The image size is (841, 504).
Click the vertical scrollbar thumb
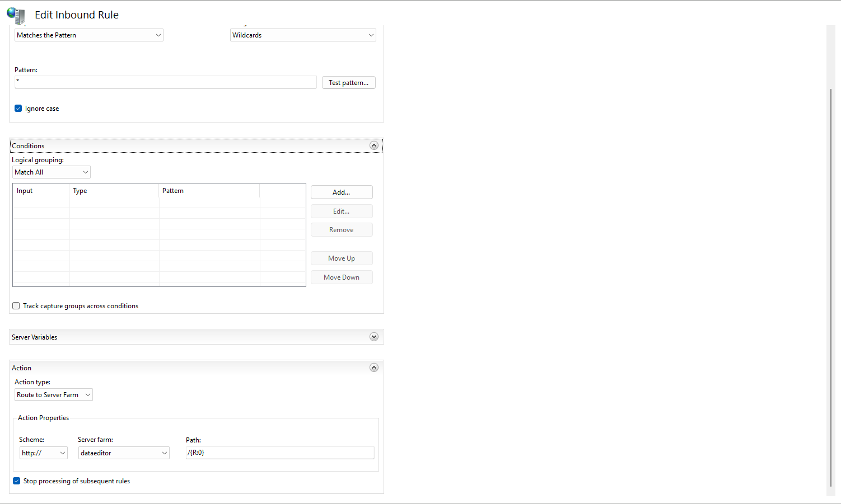click(831, 288)
